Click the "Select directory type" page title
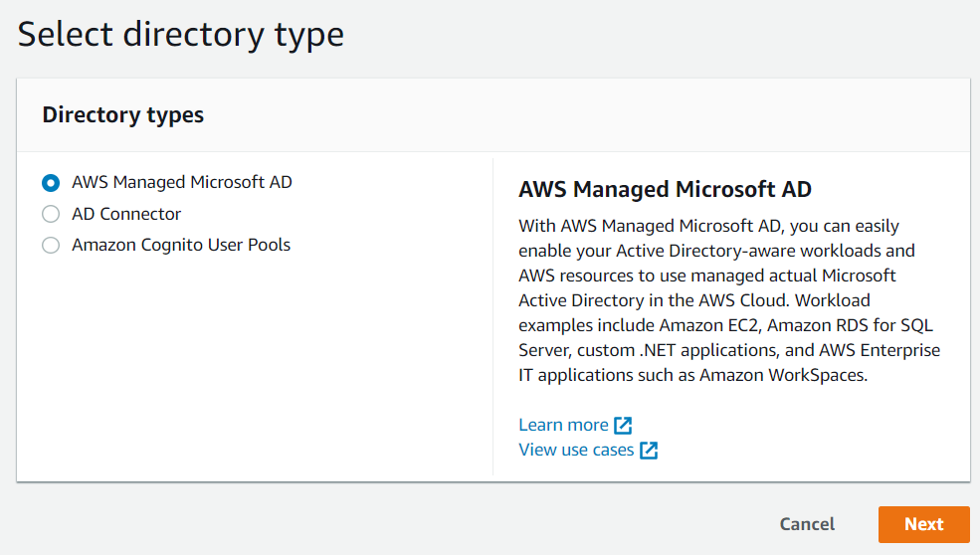 tap(181, 34)
